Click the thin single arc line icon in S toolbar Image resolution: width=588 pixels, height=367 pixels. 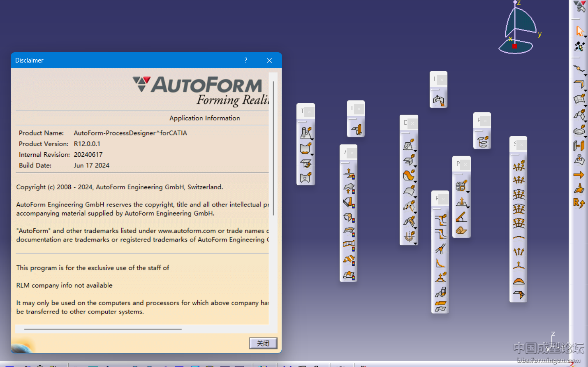point(519,237)
